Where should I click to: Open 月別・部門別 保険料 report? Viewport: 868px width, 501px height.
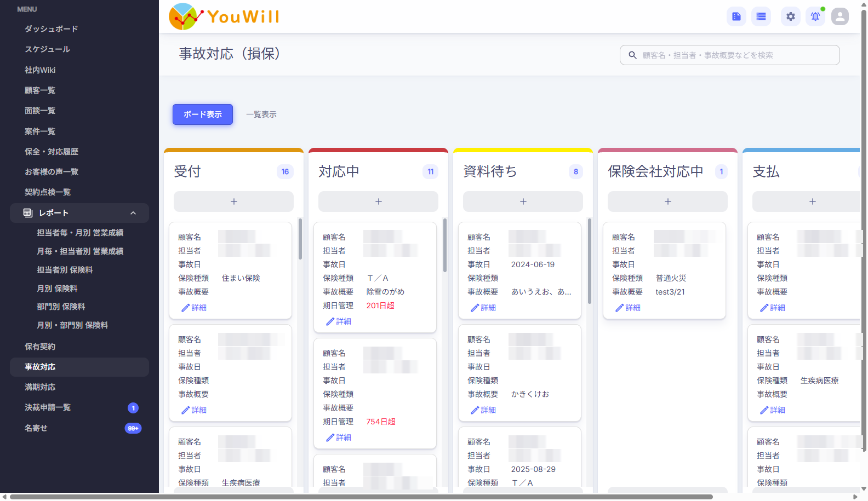pos(72,325)
